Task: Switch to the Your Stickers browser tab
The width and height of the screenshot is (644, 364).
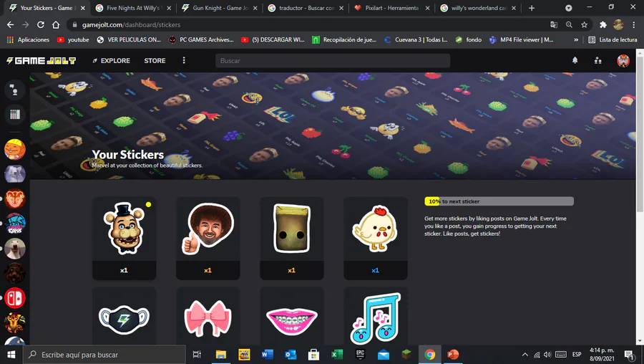Action: click(x=45, y=8)
